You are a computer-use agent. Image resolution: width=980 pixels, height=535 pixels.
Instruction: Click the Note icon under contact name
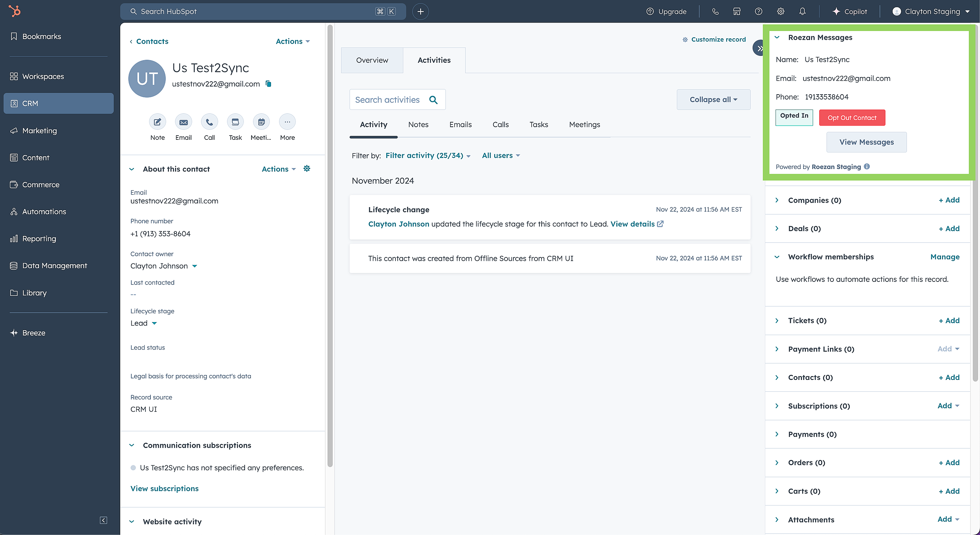tap(157, 122)
